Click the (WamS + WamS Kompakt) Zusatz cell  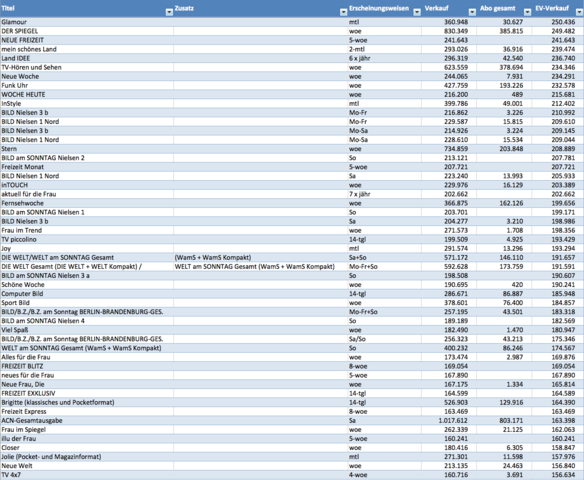pos(260,258)
